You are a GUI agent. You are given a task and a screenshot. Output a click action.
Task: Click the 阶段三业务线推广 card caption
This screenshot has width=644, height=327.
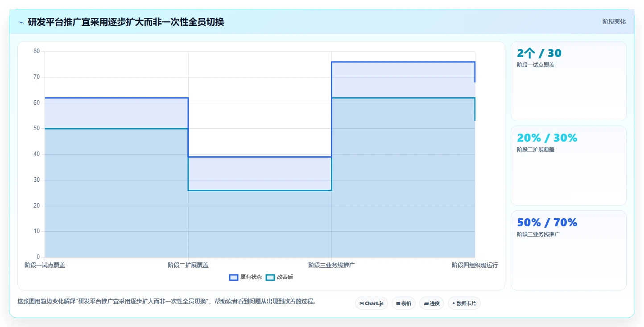(x=538, y=234)
